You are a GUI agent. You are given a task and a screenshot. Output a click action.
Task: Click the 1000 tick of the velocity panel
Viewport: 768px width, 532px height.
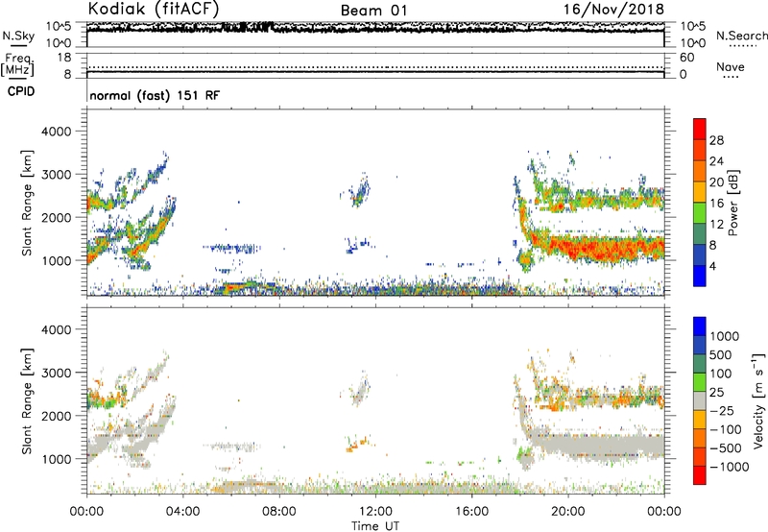[x=56, y=459]
